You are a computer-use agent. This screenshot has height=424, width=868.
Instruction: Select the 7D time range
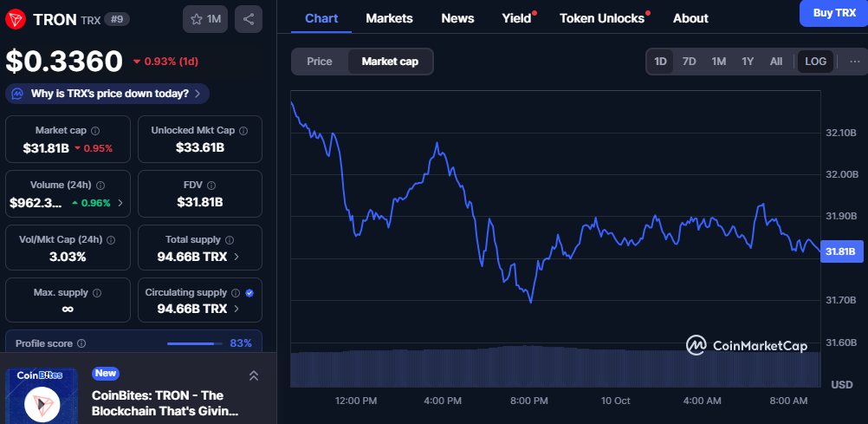coord(689,62)
